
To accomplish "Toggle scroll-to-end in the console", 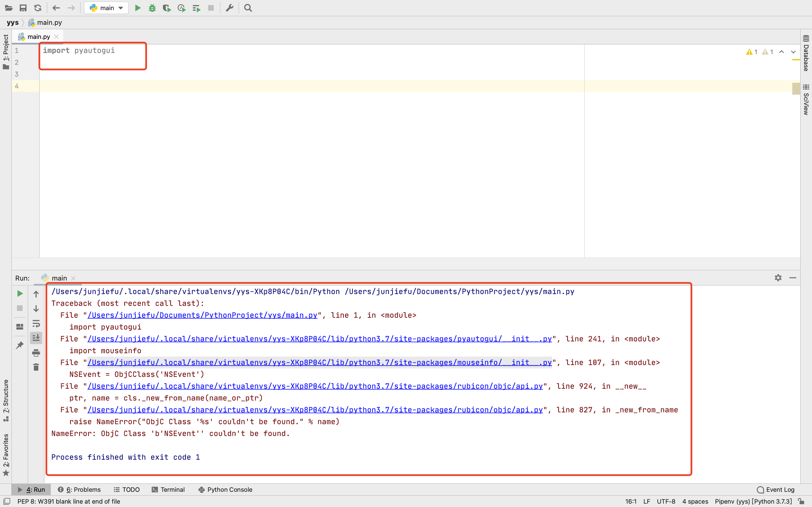I will coord(36,338).
